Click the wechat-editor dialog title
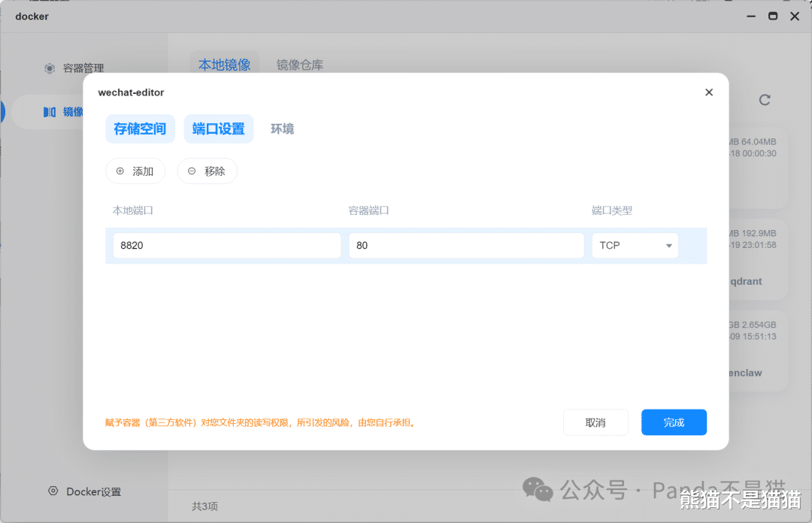Viewport: 812px width, 523px height. (131, 92)
